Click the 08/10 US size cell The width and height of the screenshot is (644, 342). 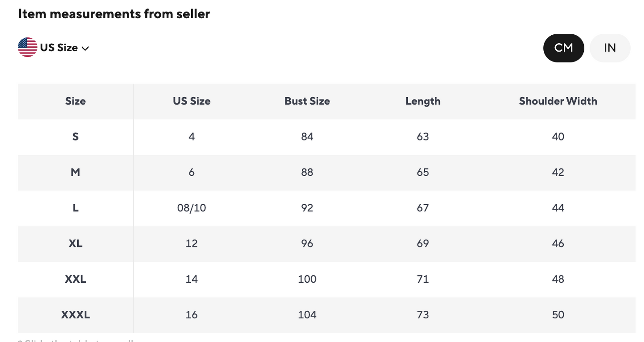tap(192, 208)
